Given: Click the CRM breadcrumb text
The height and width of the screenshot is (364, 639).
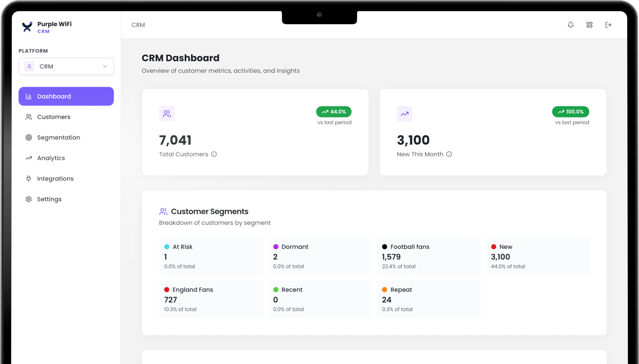Looking at the screenshot, I should [x=138, y=25].
